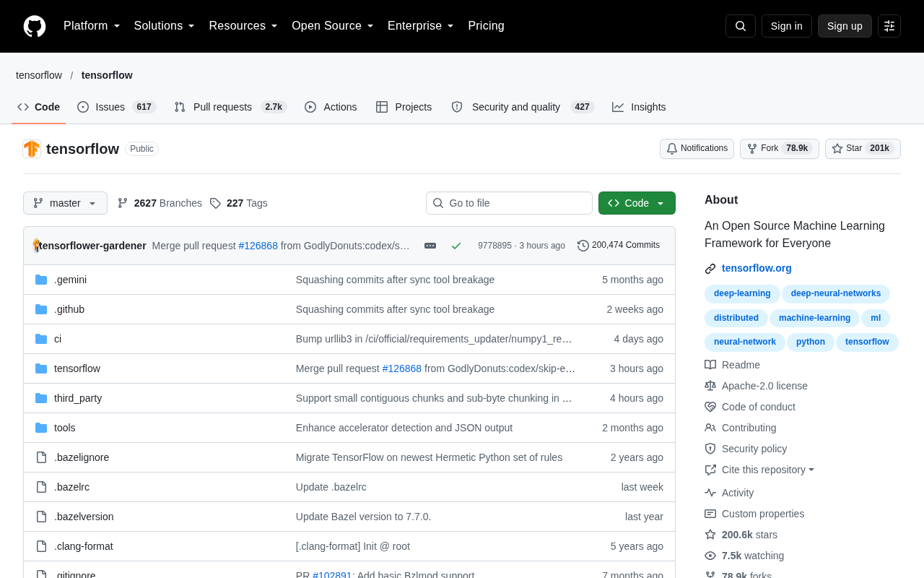Show the commit message ellipsis details
Image resolution: width=924 pixels, height=578 pixels.
(x=430, y=246)
